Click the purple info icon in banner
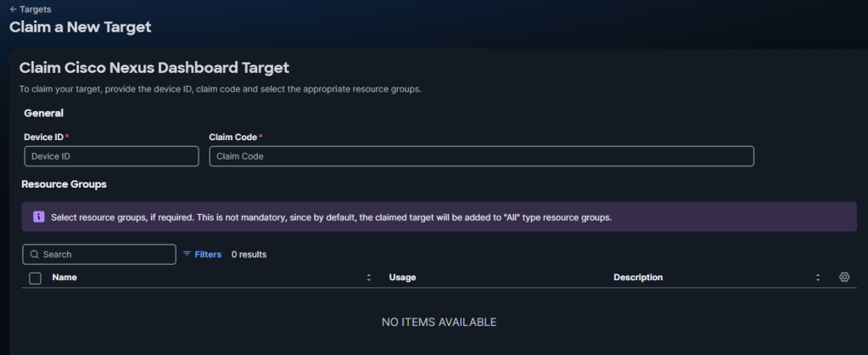The width and height of the screenshot is (868, 355). pyautogui.click(x=39, y=217)
